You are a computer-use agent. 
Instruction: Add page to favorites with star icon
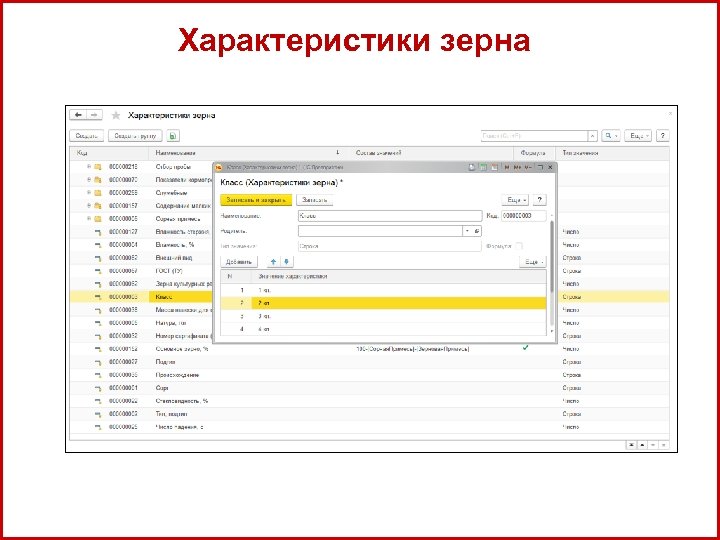coord(116,115)
